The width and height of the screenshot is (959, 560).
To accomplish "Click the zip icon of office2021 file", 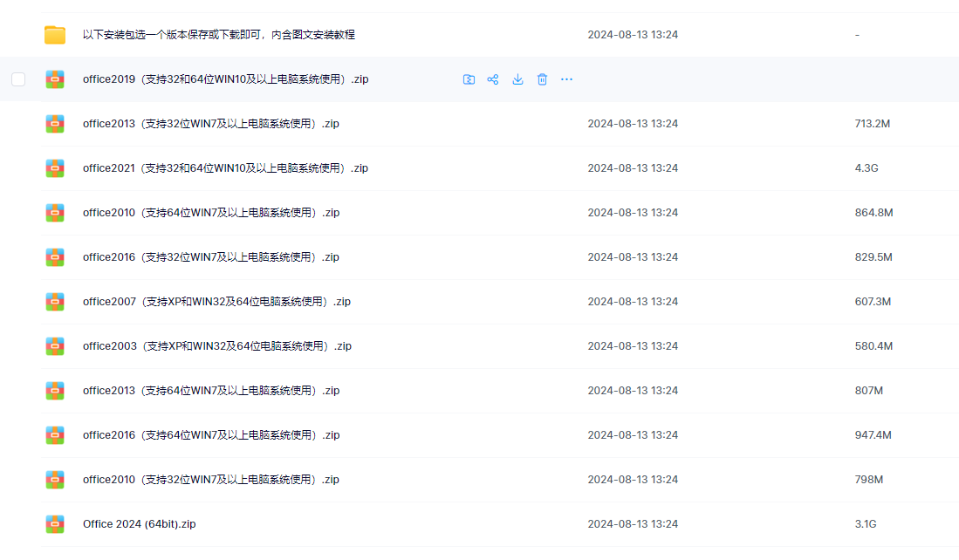I will 55,168.
